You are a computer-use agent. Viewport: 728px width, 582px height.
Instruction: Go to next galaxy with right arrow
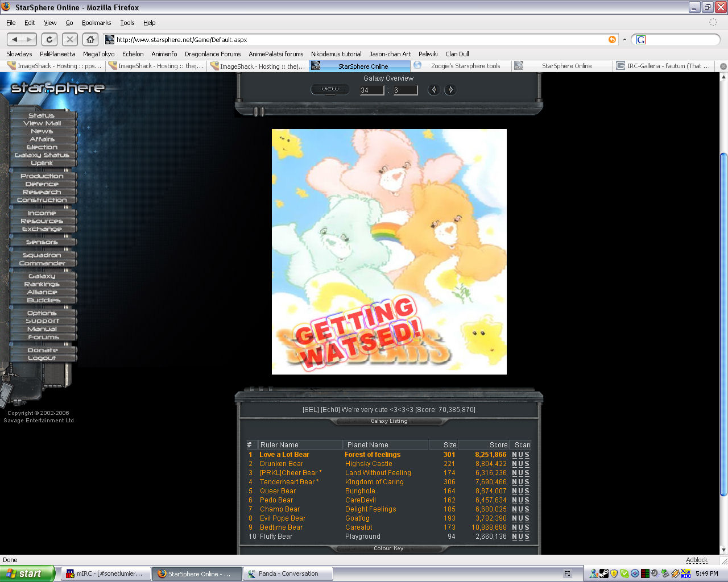(450, 89)
